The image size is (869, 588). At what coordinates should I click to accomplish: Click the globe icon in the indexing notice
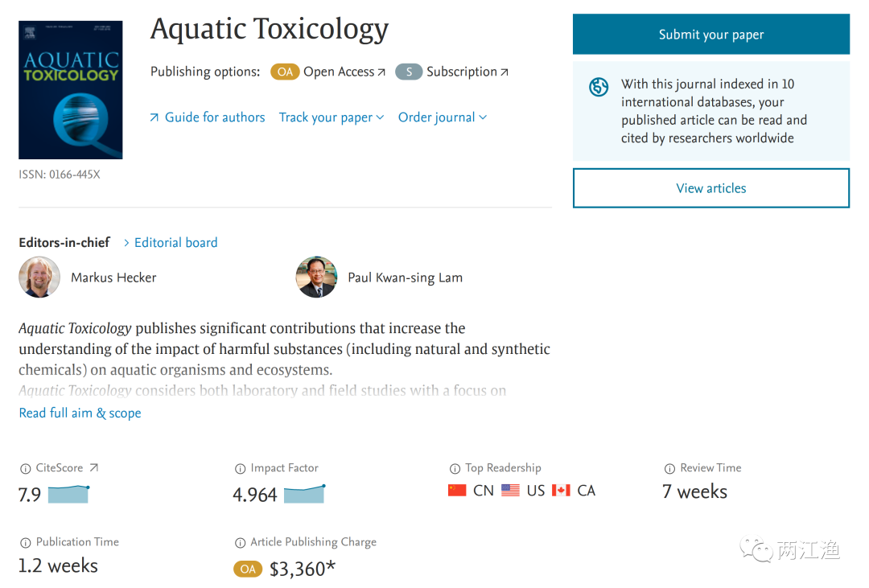click(599, 87)
